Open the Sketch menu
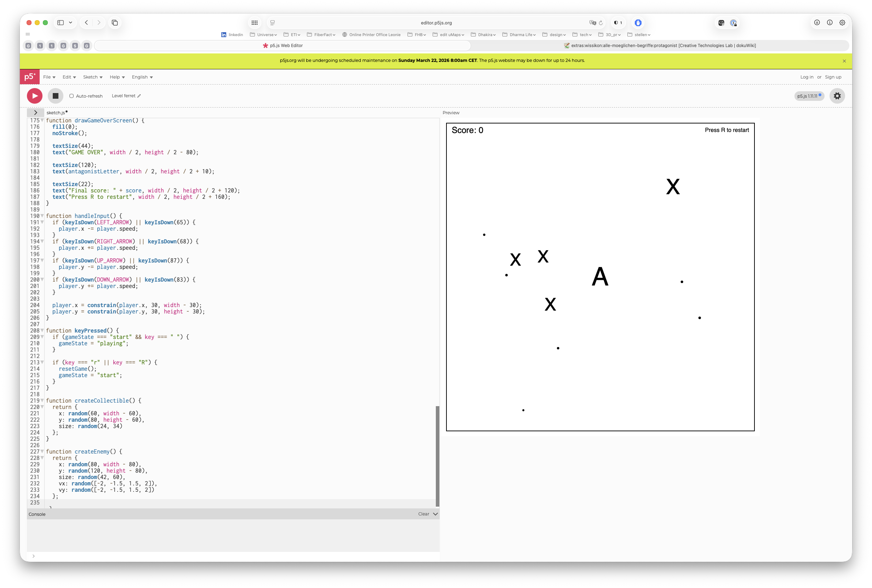The width and height of the screenshot is (872, 588). (x=93, y=77)
